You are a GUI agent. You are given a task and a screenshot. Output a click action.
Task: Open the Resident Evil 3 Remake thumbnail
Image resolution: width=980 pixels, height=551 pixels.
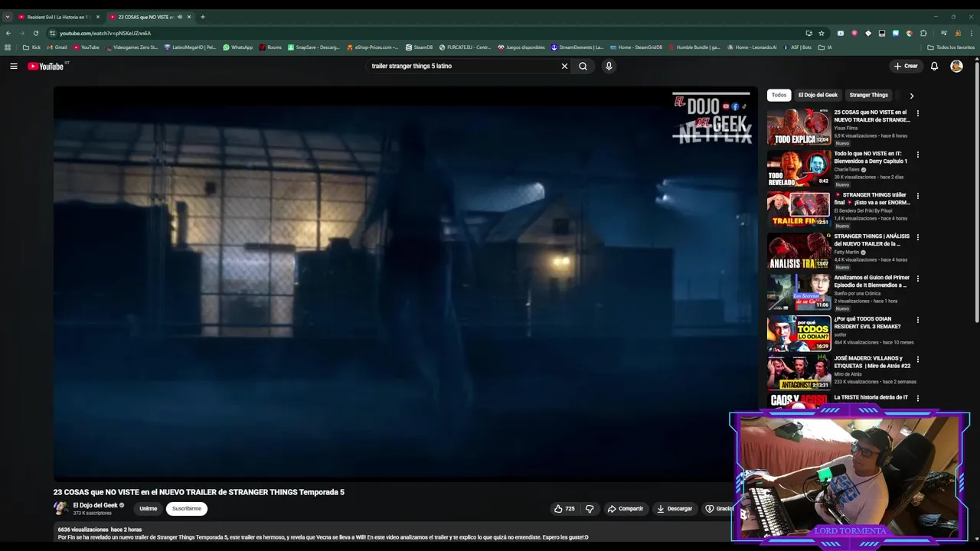coord(799,333)
